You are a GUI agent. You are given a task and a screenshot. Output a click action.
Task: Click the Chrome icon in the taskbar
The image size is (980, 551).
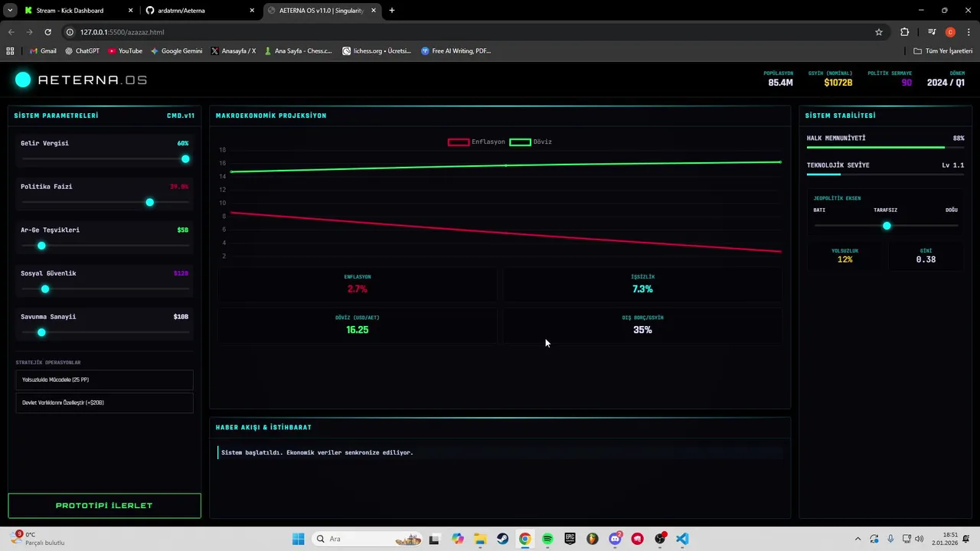click(x=524, y=539)
